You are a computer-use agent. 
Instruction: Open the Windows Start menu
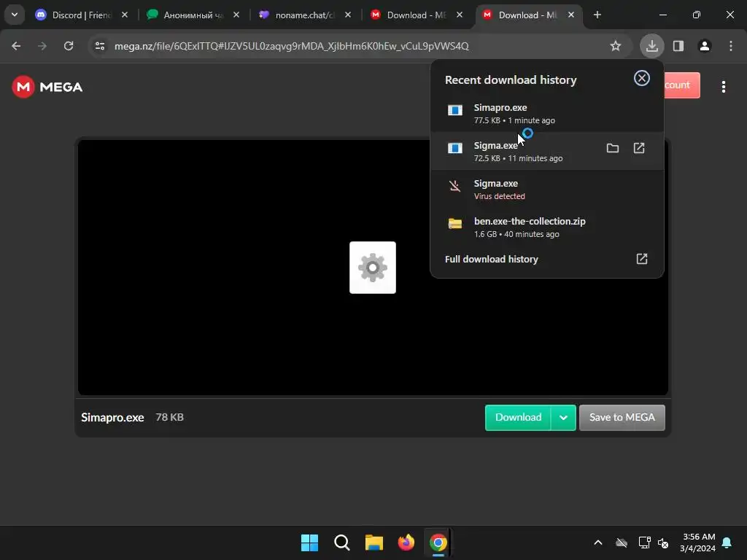tap(309, 542)
